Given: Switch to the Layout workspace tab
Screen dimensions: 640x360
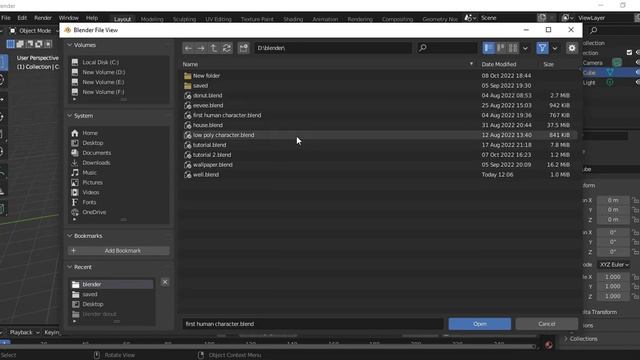Looking at the screenshot, I should tap(122, 19).
